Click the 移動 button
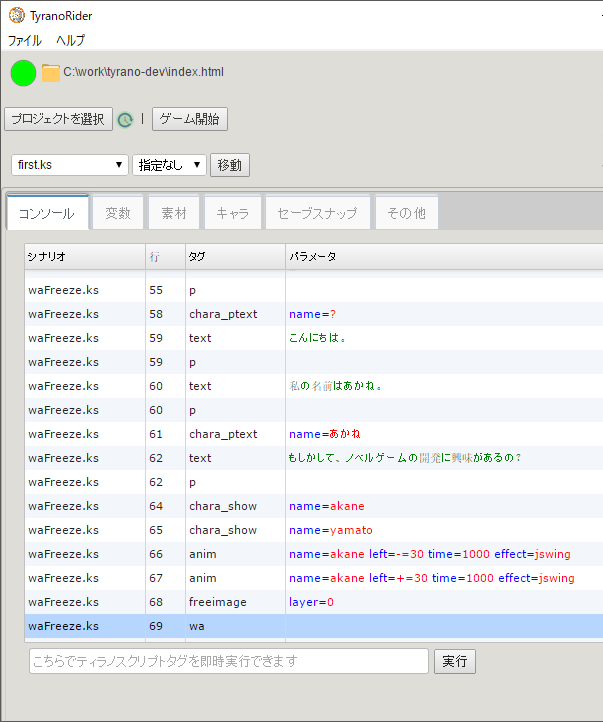The height and width of the screenshot is (722, 603). (x=230, y=165)
